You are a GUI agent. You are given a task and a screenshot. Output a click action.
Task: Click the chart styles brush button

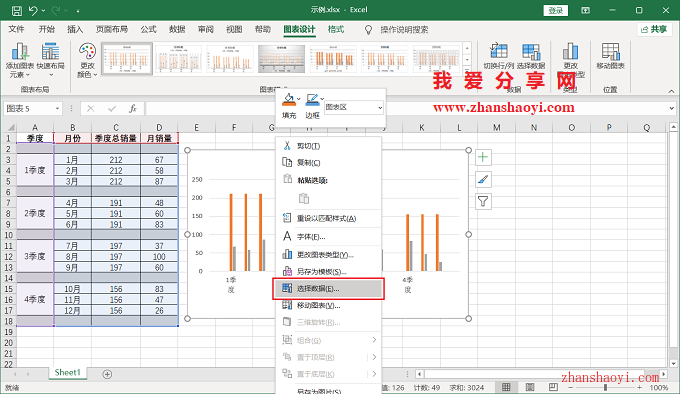pos(483,179)
